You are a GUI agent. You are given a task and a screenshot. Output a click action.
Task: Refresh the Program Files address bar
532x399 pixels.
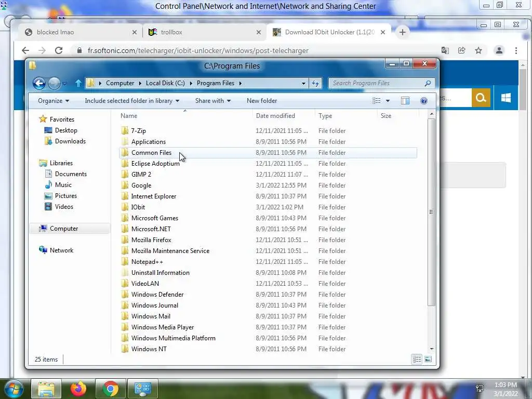315,83
